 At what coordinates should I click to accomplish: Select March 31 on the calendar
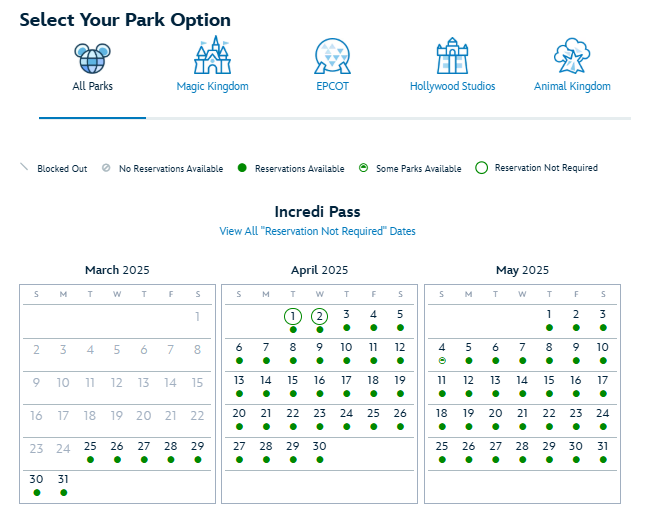click(x=63, y=479)
